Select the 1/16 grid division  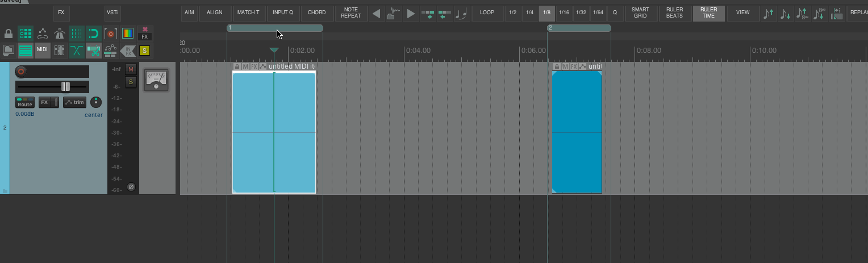point(564,12)
